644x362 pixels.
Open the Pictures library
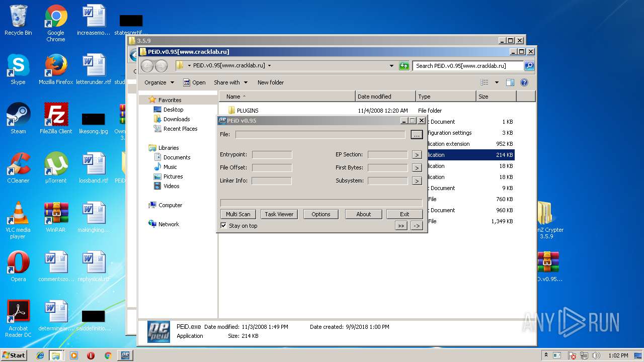[x=173, y=176]
